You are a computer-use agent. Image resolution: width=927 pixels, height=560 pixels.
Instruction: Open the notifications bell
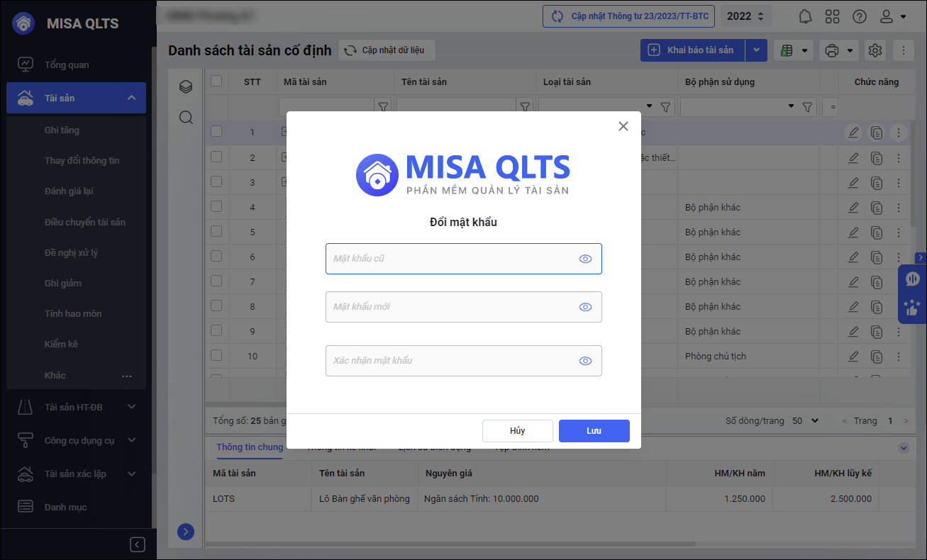805,16
